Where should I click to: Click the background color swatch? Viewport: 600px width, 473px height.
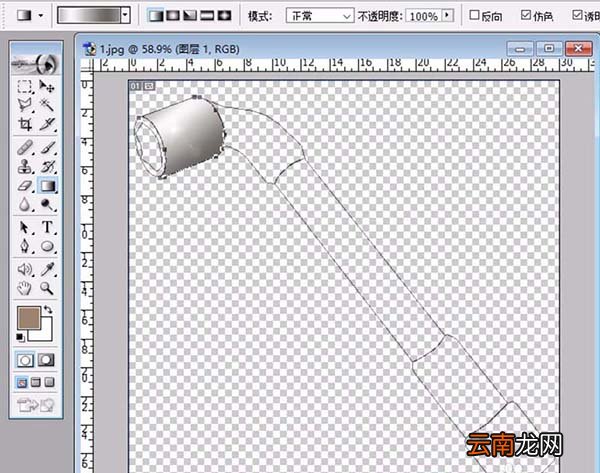point(45,334)
